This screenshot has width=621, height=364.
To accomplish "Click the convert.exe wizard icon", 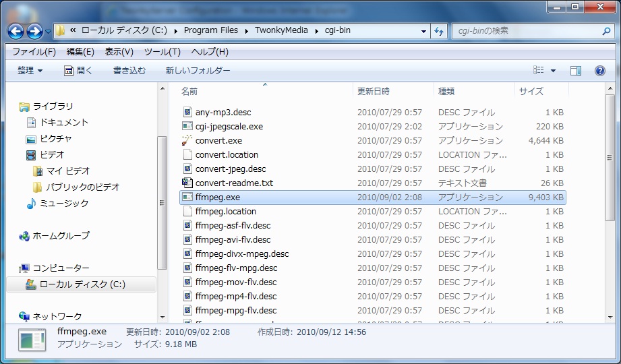I will 187,140.
